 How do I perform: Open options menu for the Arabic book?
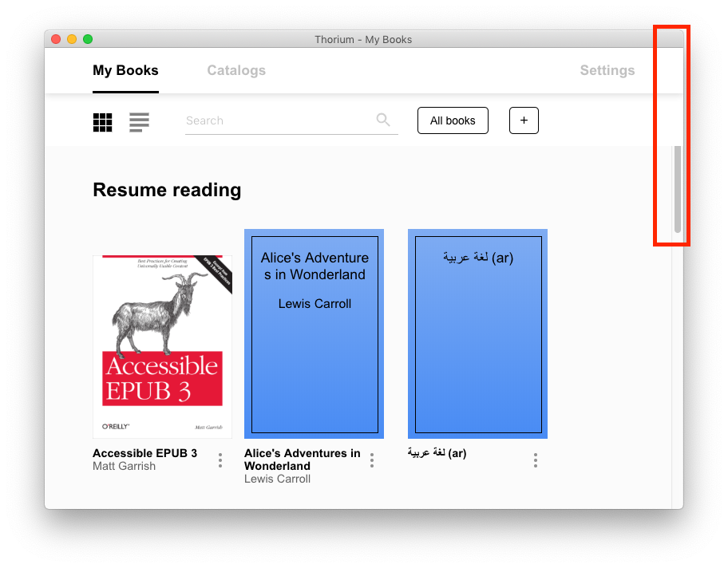[535, 460]
